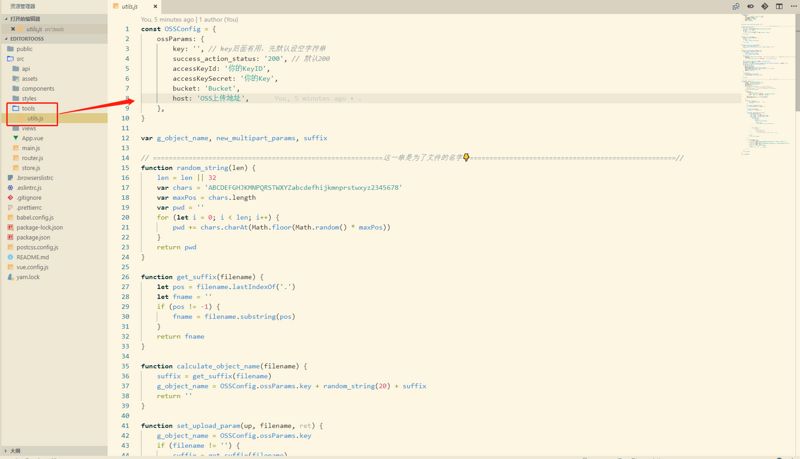Click the git blame annotation above line 1

[x=189, y=19]
